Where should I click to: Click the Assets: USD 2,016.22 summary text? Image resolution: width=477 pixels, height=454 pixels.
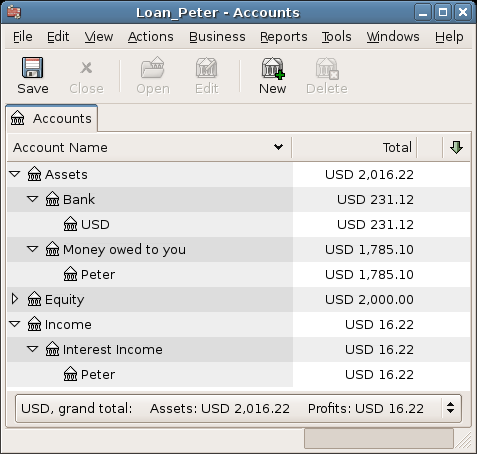pyautogui.click(x=220, y=408)
